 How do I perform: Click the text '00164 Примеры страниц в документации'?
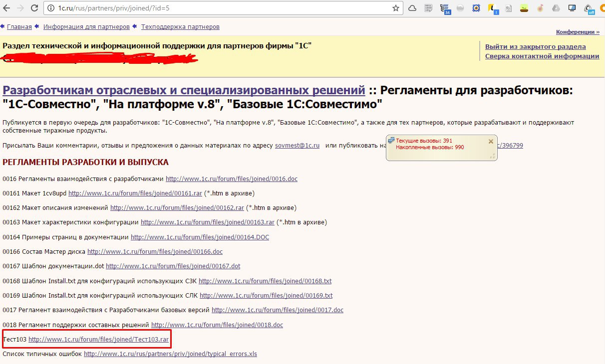pyautogui.click(x=65, y=237)
